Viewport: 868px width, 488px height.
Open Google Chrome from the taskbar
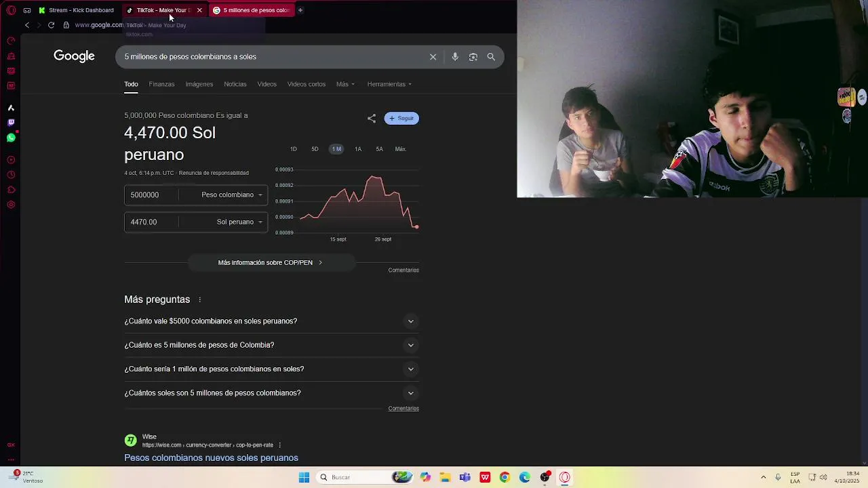pos(505,477)
